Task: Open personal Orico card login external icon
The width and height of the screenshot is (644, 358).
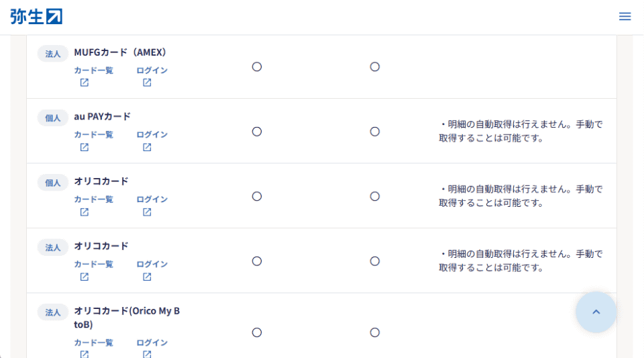Action: [147, 212]
